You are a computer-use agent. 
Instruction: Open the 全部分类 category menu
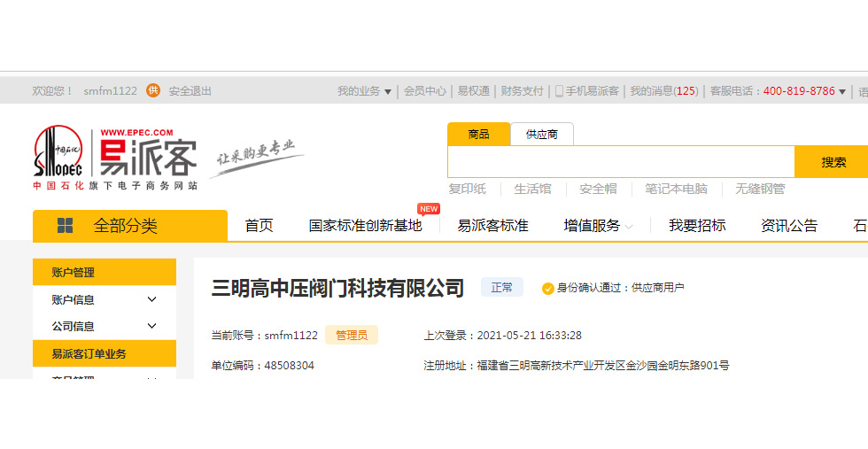pyautogui.click(x=130, y=225)
